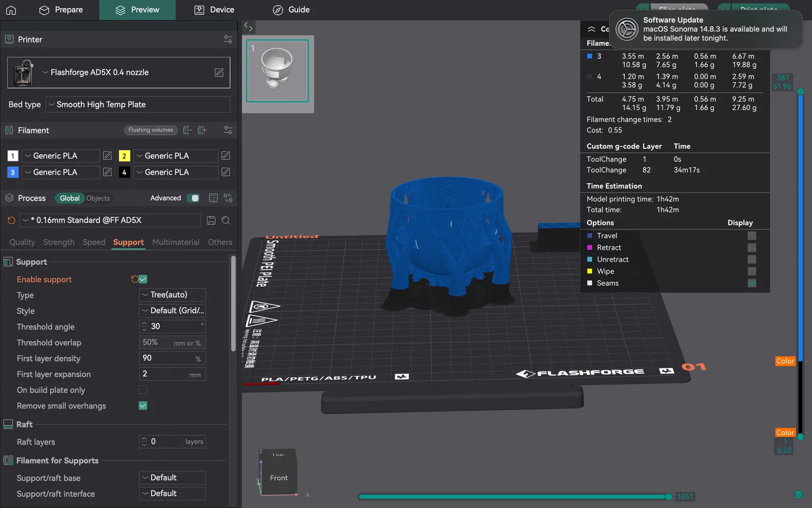The image size is (812, 508).
Task: Click the First layer density field
Action: coord(173,358)
